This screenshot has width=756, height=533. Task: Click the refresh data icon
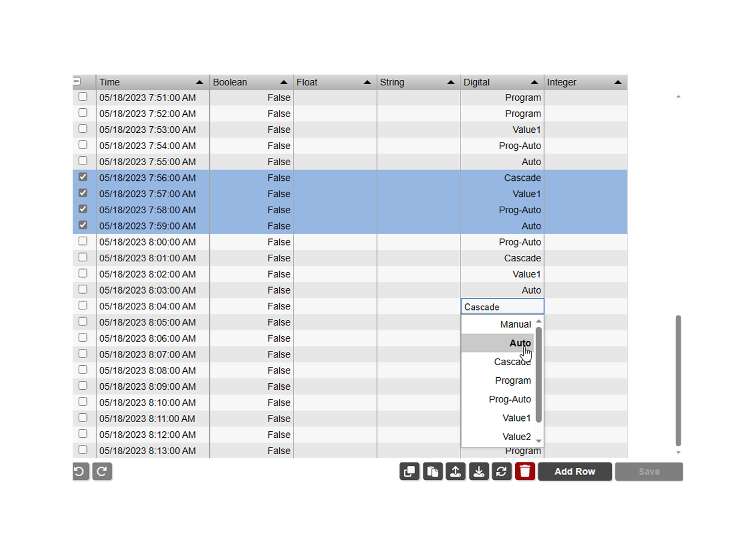(501, 471)
